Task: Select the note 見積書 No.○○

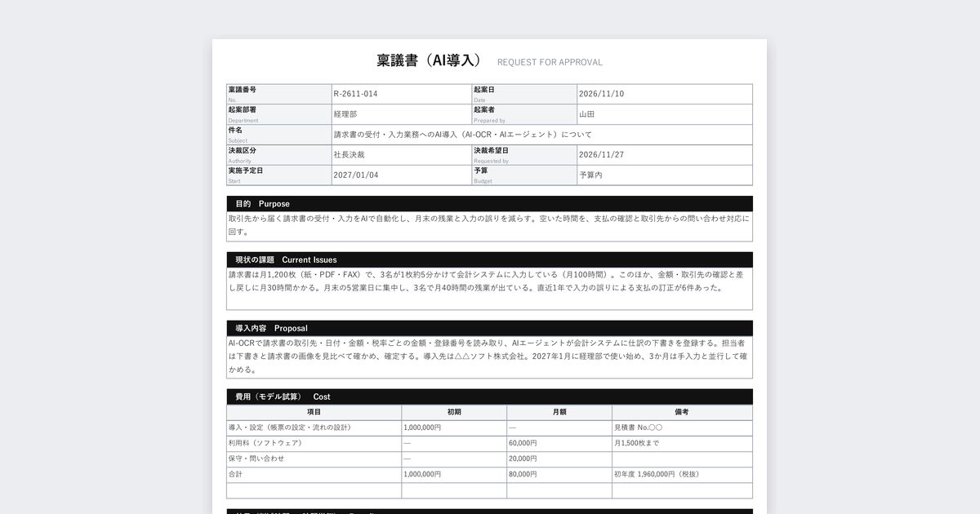Action: coord(638,428)
